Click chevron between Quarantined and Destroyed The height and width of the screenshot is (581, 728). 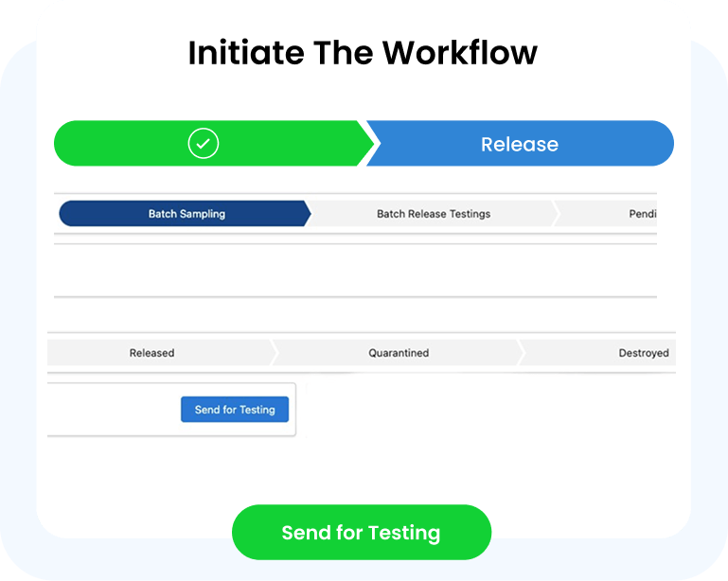coord(521,353)
